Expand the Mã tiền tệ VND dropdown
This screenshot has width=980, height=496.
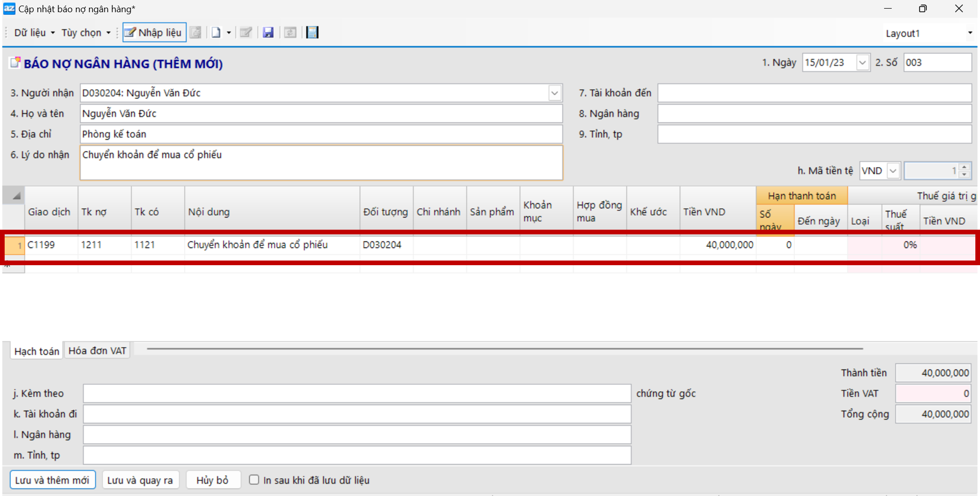pos(892,171)
